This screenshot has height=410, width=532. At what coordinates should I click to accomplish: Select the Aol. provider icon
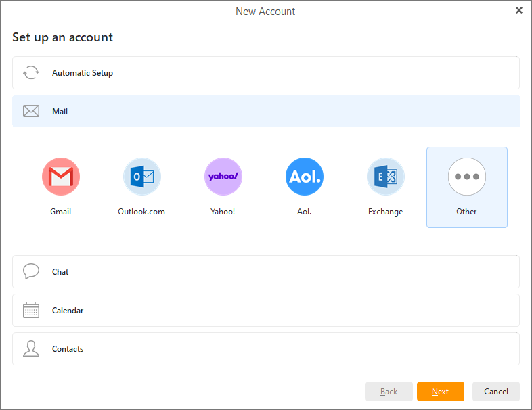[x=305, y=177]
